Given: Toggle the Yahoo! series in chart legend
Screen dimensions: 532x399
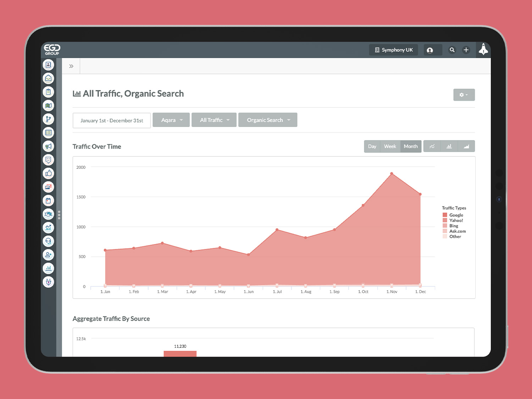Looking at the screenshot, I should pyautogui.click(x=456, y=220).
